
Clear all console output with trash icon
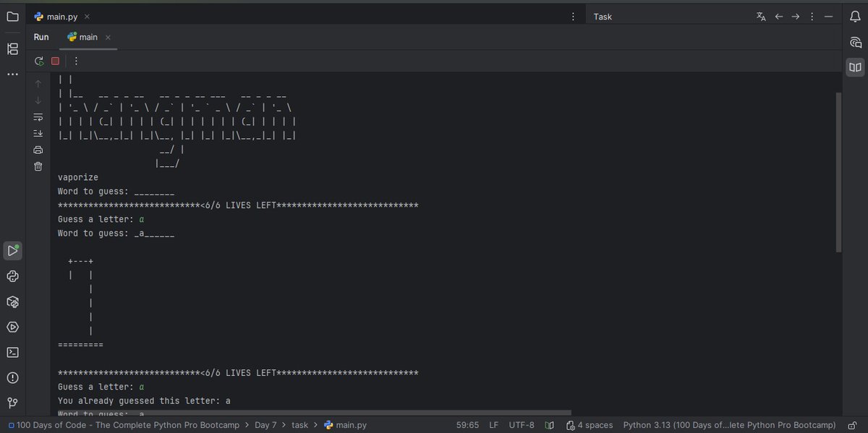point(38,167)
